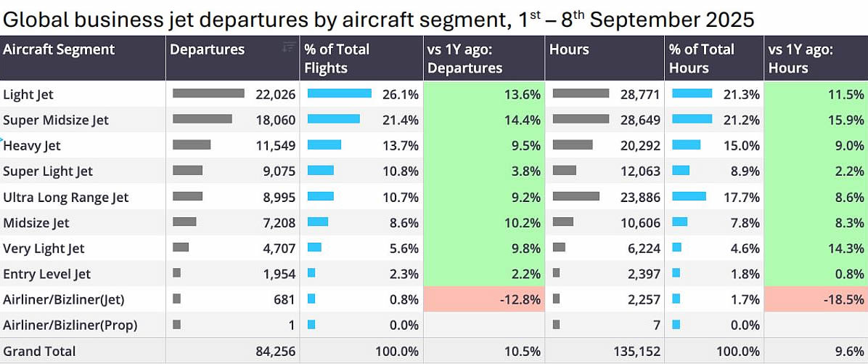The width and height of the screenshot is (868, 364).
Task: Click the sort icon in Departures header
Action: click(x=288, y=48)
